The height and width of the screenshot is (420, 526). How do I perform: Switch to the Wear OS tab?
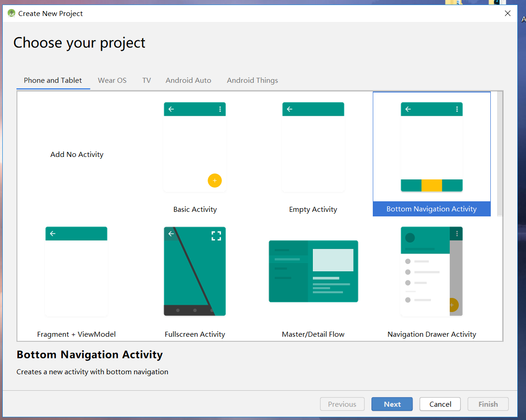pos(112,80)
